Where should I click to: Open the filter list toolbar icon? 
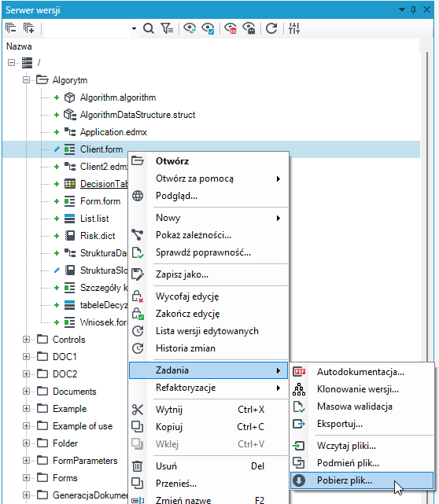click(167, 28)
